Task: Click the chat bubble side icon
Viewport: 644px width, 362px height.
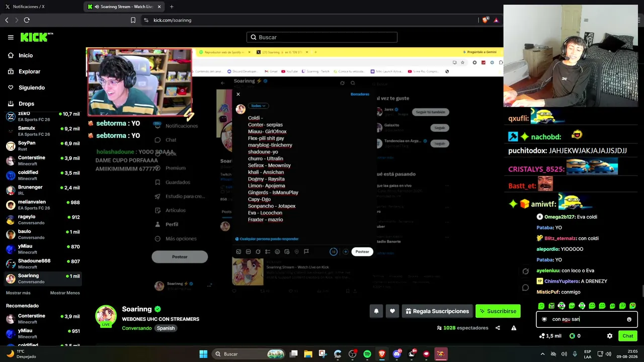Action: point(526,288)
